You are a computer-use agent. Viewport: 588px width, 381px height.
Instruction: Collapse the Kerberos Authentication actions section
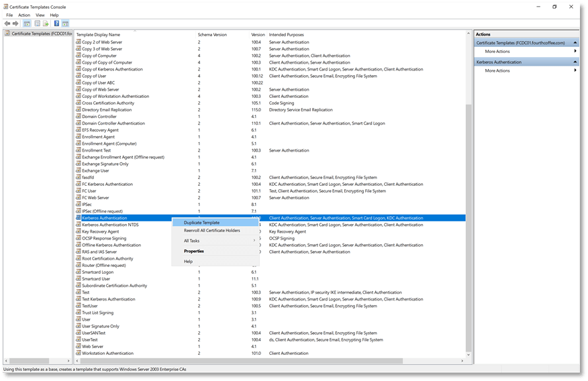[x=575, y=62]
